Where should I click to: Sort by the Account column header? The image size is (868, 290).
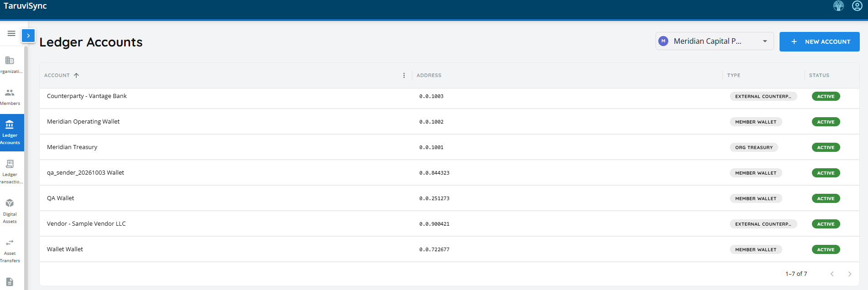point(57,75)
